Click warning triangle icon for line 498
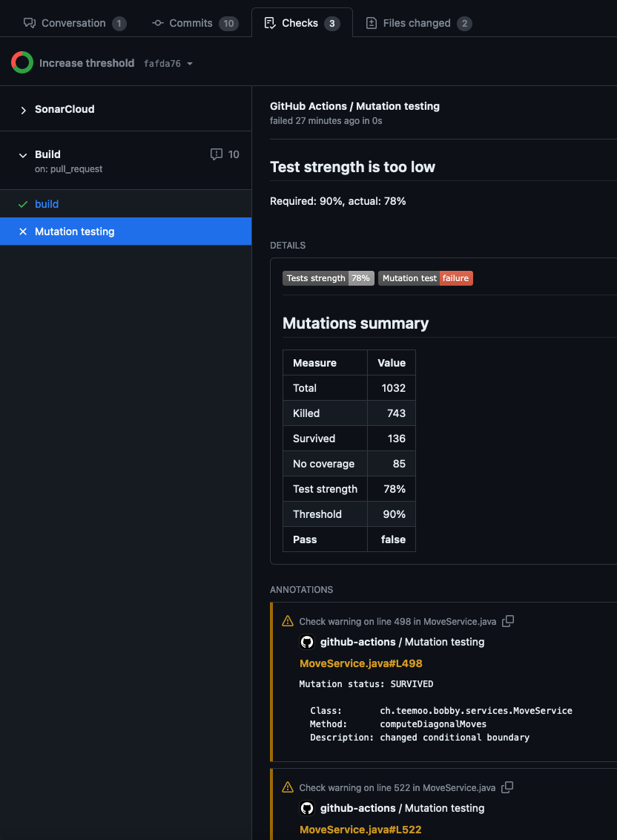 [x=288, y=621]
